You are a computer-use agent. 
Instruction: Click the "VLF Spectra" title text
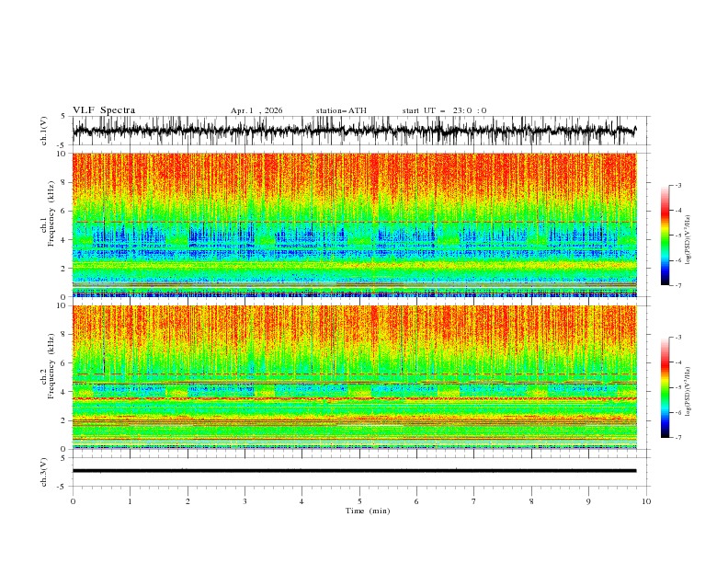(104, 110)
